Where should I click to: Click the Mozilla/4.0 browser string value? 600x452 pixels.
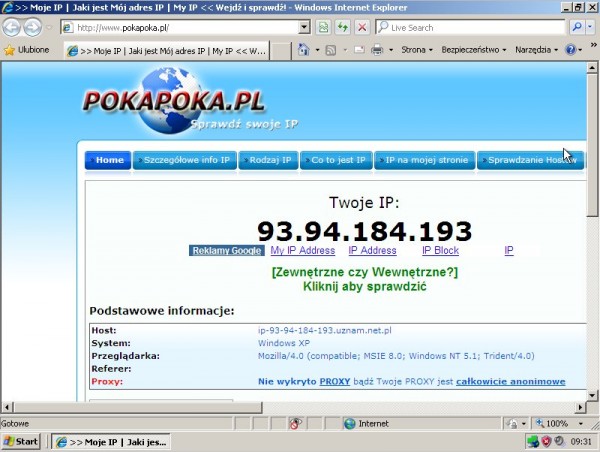tap(396, 356)
